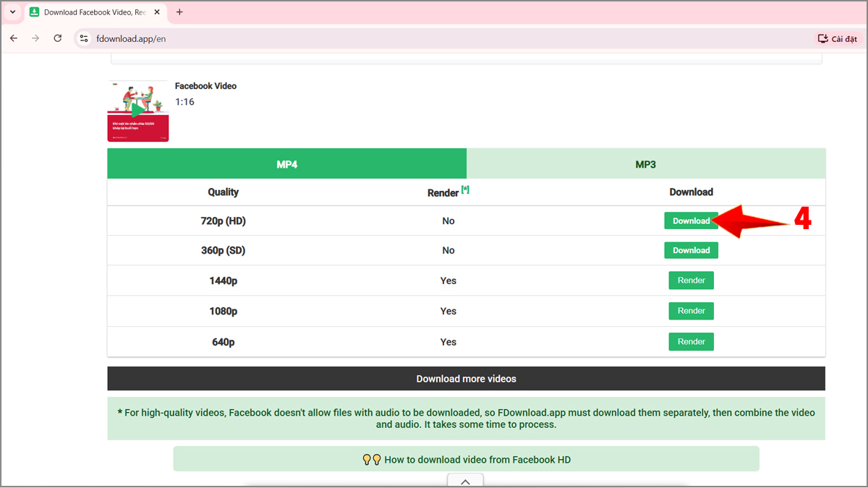
Task: Select the Download Facebook Video browser tab
Action: pyautogui.click(x=95, y=12)
